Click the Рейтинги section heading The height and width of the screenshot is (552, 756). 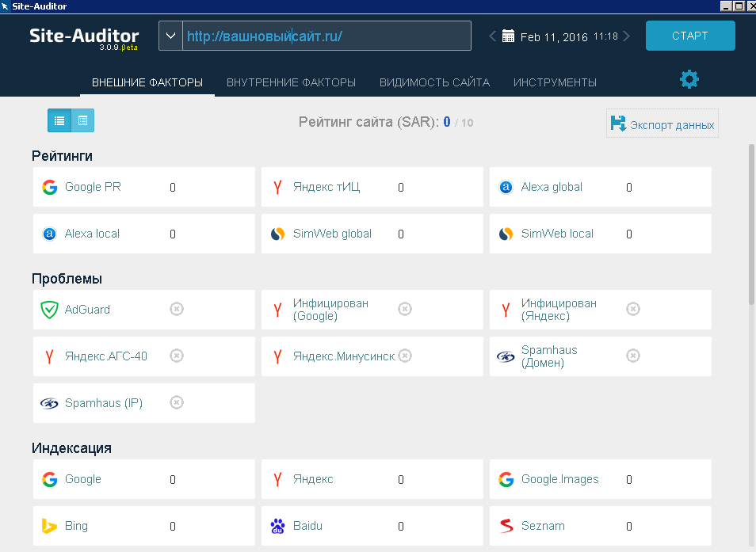(62, 156)
